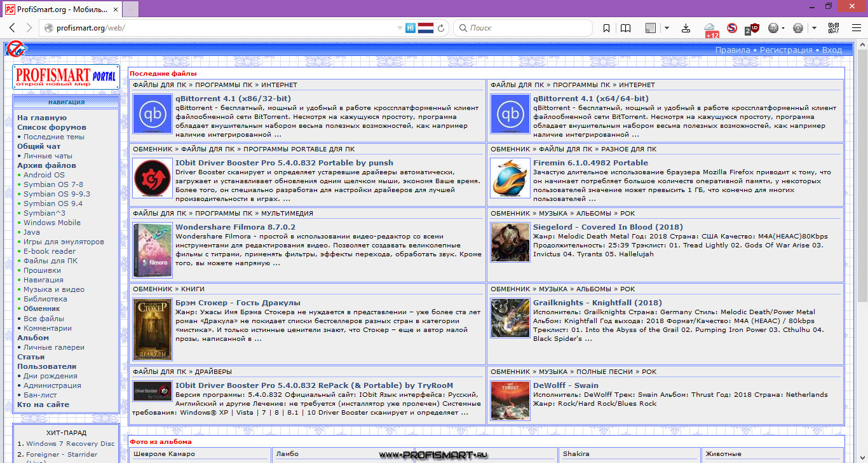Open qBittorrent 4.1 (x86/32-bit) title
Image resolution: width=868 pixels, height=463 pixels.
coord(233,99)
